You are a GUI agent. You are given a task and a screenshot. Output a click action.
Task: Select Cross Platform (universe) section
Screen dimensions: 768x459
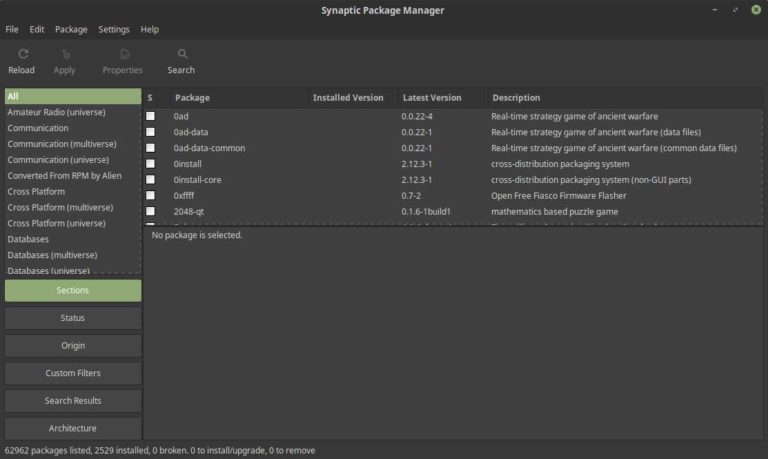73,223
